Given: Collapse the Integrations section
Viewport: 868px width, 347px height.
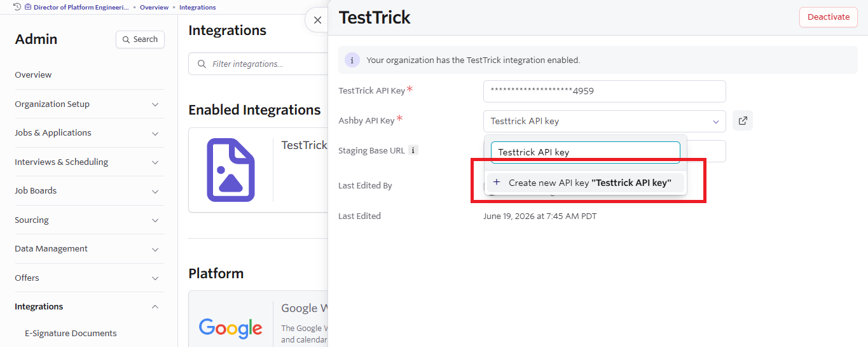Looking at the screenshot, I should click(x=89, y=307).
